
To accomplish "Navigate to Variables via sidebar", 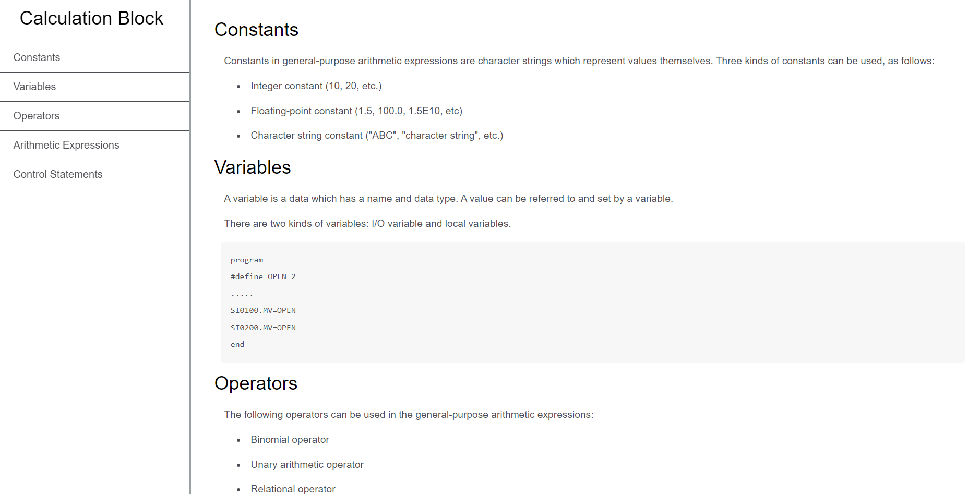I will point(34,87).
